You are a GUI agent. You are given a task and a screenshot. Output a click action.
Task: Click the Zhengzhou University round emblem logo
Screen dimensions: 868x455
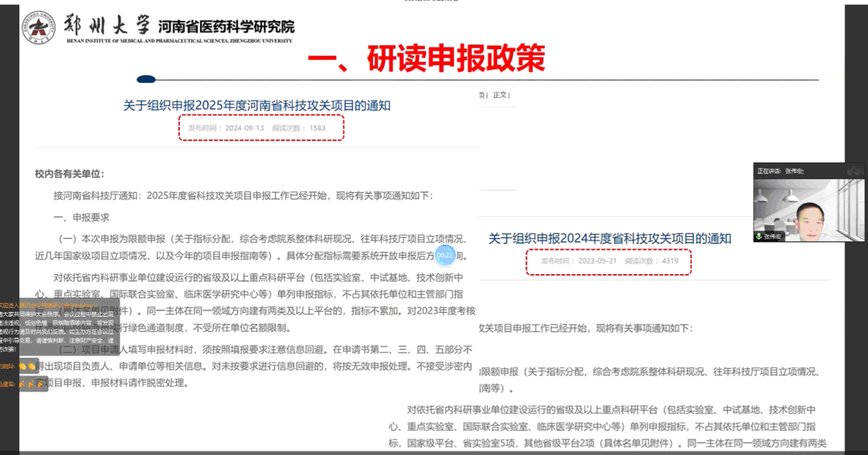(38, 27)
